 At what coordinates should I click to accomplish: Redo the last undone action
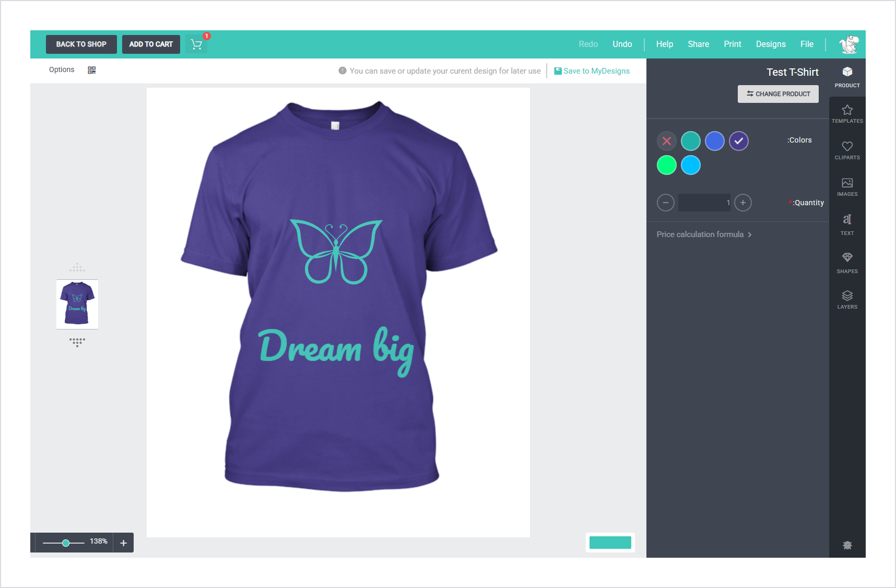(588, 44)
